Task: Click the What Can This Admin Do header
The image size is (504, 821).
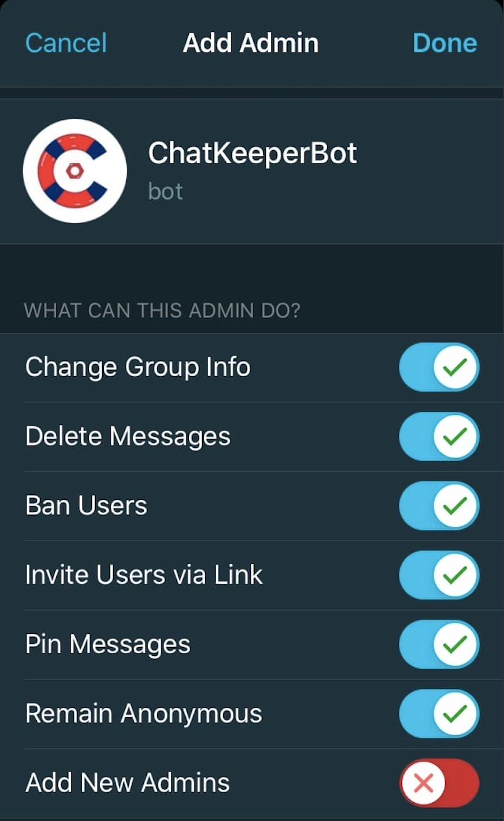Action: point(162,310)
